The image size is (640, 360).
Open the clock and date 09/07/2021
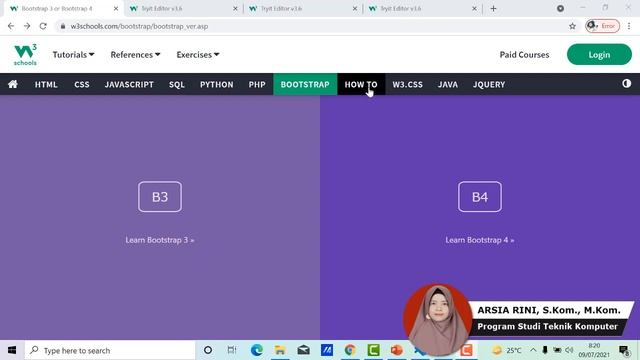coord(594,350)
